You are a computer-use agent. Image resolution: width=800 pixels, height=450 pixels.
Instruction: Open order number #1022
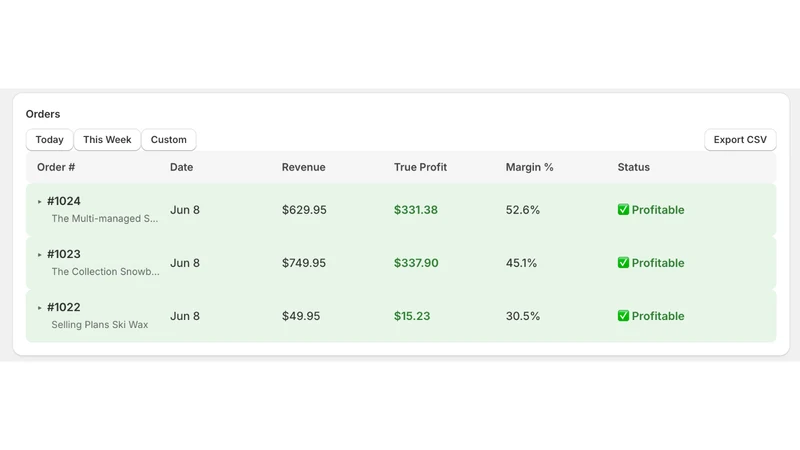coord(64,307)
